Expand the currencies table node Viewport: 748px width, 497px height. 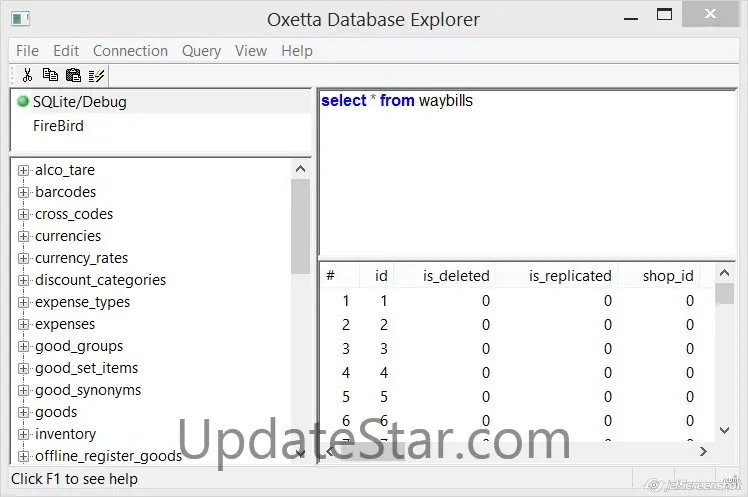tap(23, 236)
